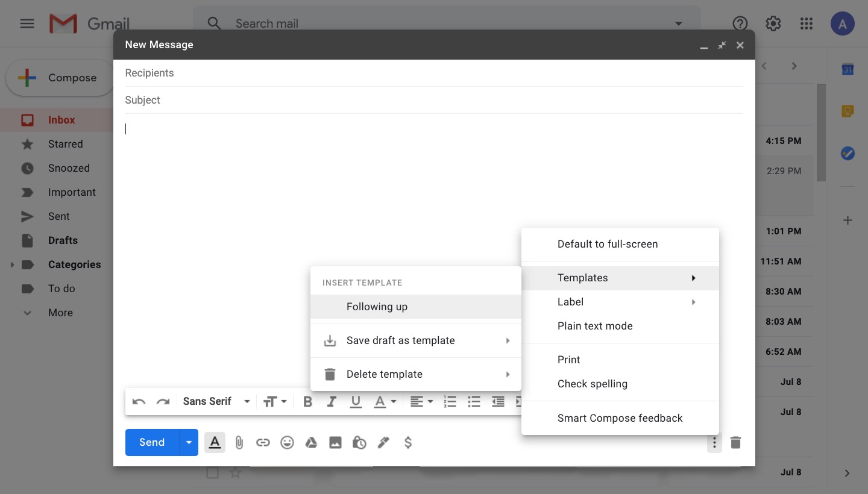Click the insert photo icon
The image size is (868, 494).
click(335, 443)
